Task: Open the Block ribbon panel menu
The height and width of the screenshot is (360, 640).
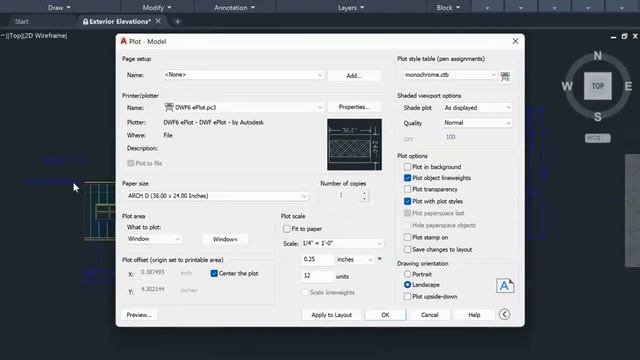Action: point(448,7)
